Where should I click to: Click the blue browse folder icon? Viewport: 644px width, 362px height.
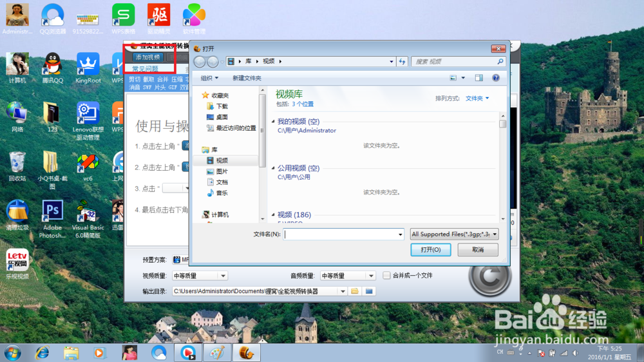pyautogui.click(x=369, y=291)
